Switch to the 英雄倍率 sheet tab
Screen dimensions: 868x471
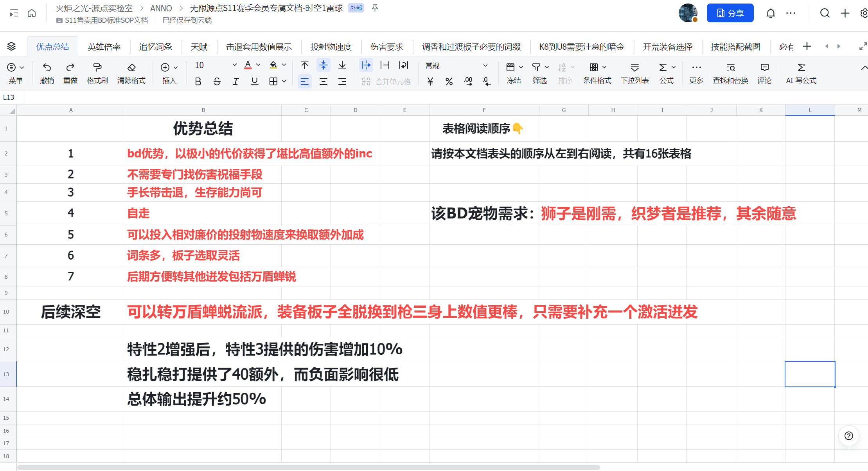104,47
